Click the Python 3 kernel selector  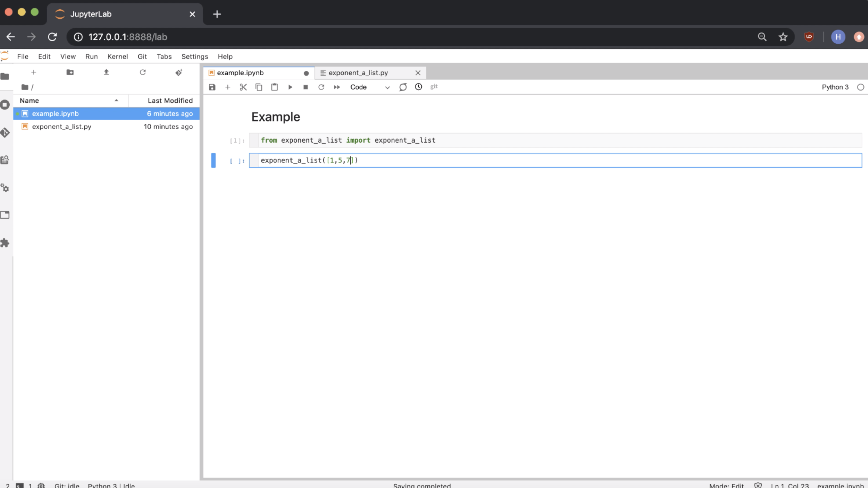coord(835,87)
